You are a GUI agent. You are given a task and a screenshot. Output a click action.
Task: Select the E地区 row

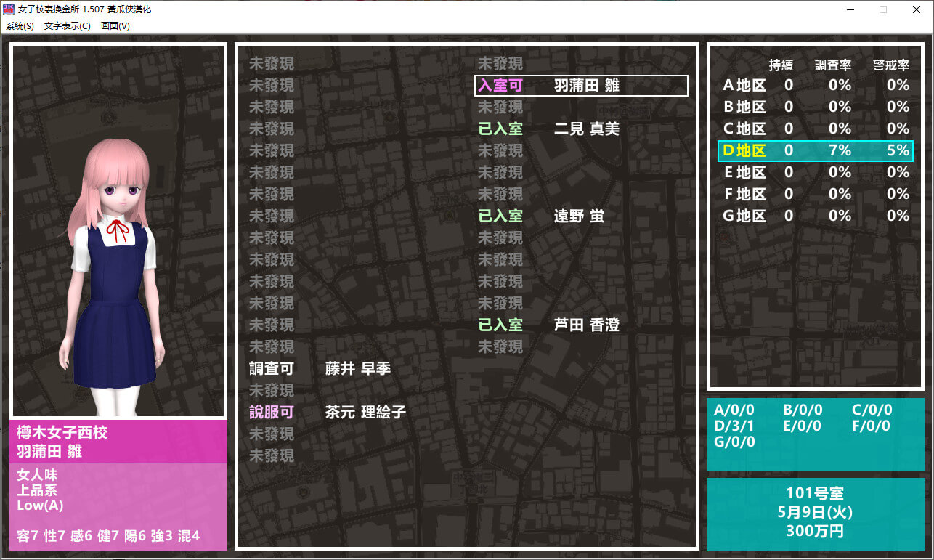[815, 173]
